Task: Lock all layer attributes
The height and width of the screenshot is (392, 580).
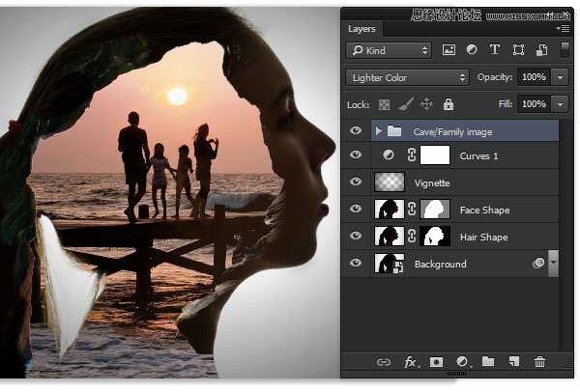Action: point(449,104)
